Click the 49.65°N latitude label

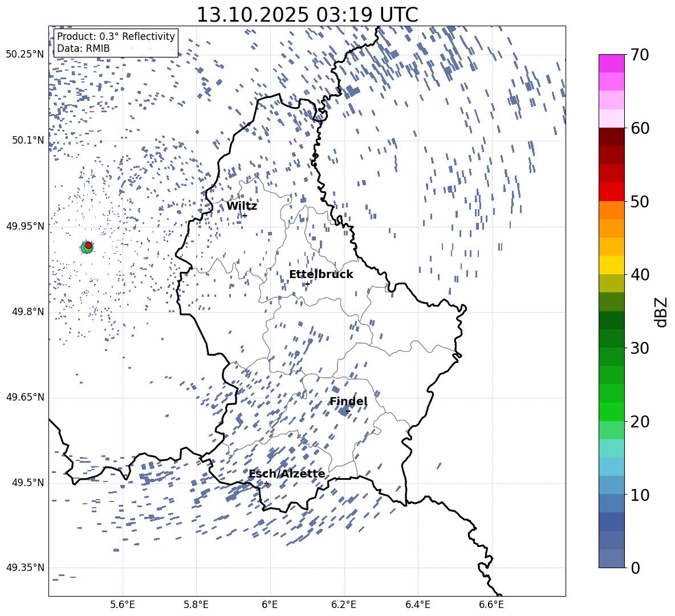[25, 397]
